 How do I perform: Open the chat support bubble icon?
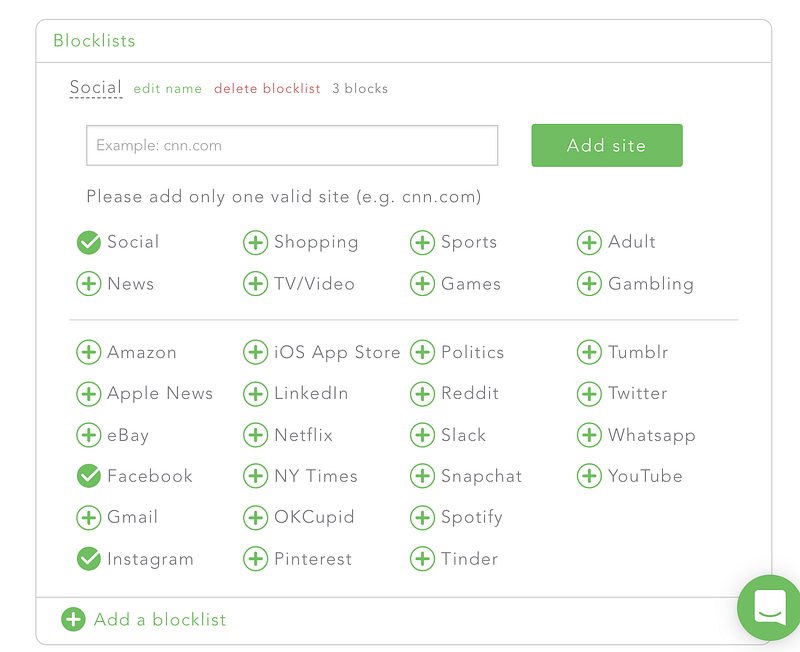(x=769, y=607)
